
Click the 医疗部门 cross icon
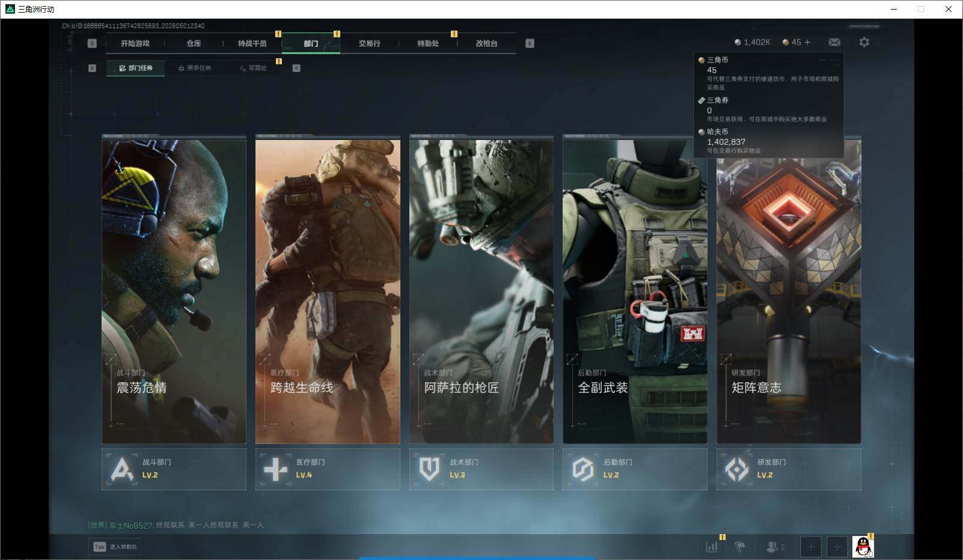276,469
